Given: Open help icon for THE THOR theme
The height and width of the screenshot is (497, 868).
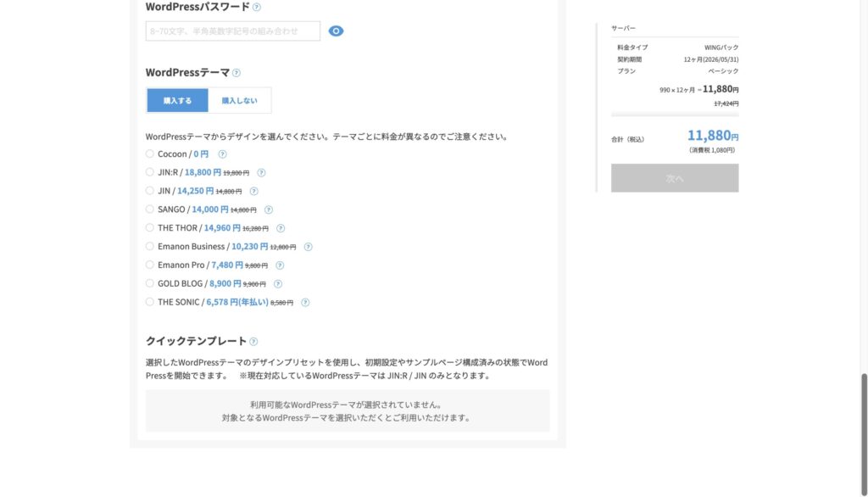Looking at the screenshot, I should coord(281,228).
